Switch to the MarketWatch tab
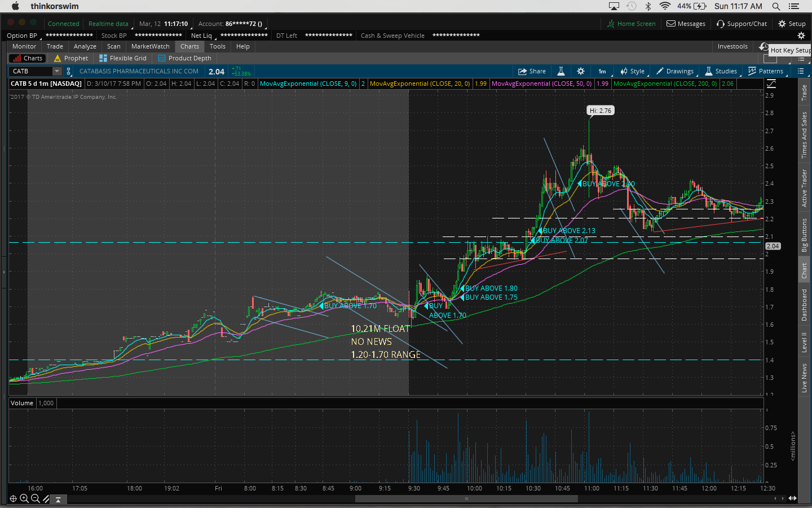Image resolution: width=812 pixels, height=508 pixels. pyautogui.click(x=150, y=46)
